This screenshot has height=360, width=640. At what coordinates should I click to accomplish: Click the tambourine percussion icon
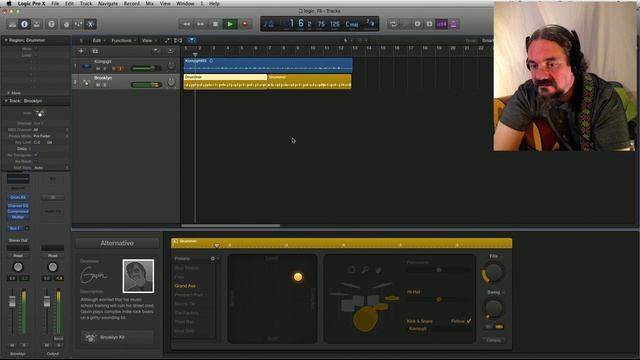coord(351,270)
